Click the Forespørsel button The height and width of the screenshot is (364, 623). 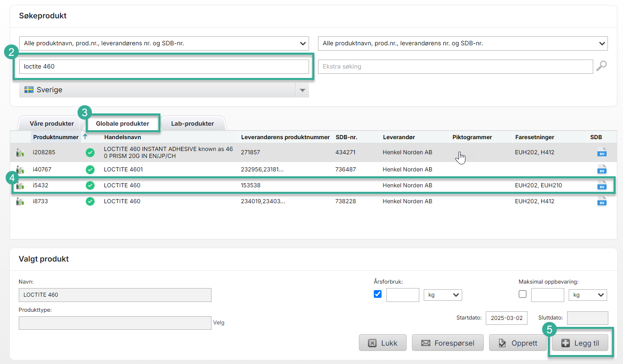pyautogui.click(x=448, y=343)
